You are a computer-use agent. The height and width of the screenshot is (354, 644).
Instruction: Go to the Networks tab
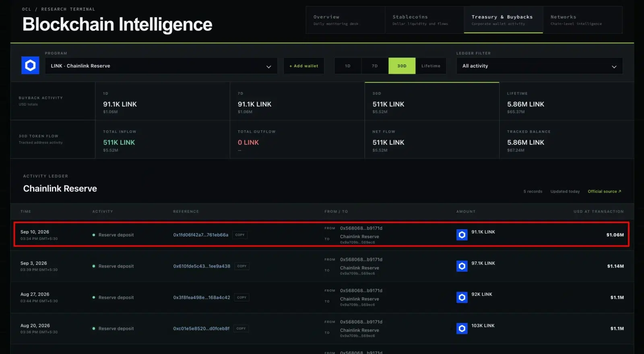pyautogui.click(x=582, y=20)
